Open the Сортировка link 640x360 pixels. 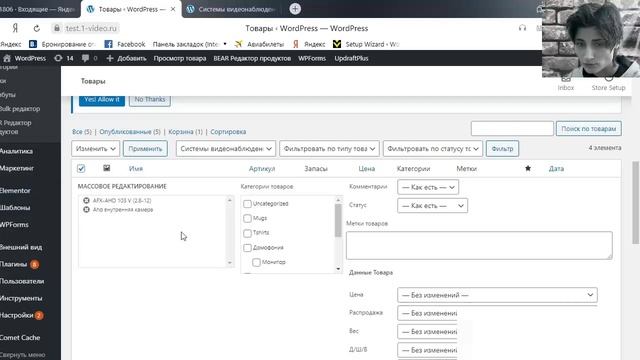click(228, 132)
